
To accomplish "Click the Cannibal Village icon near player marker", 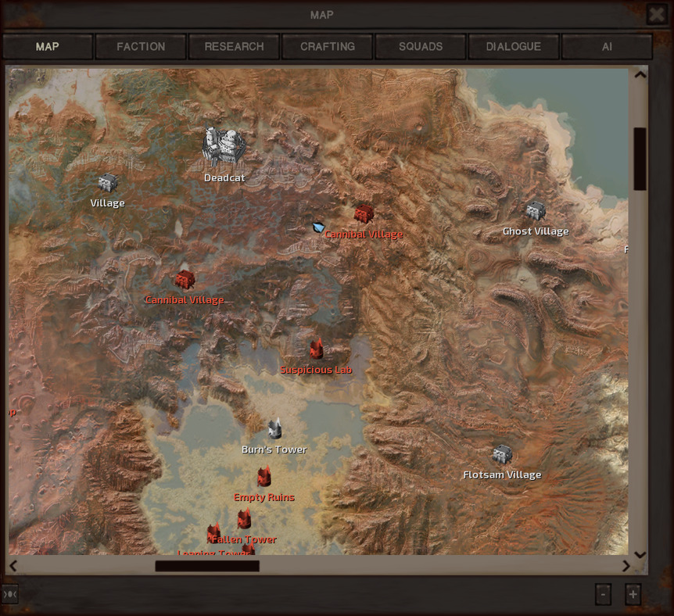I will tap(364, 213).
